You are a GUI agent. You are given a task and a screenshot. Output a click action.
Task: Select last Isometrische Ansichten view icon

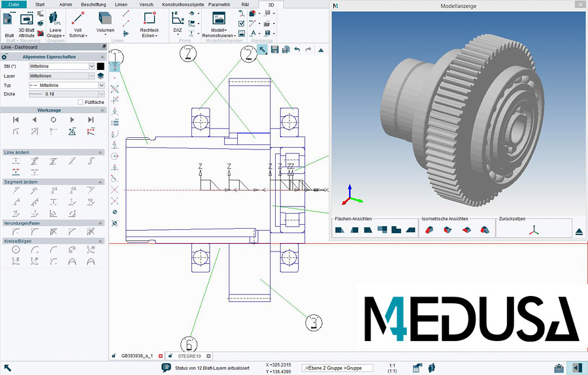point(485,229)
